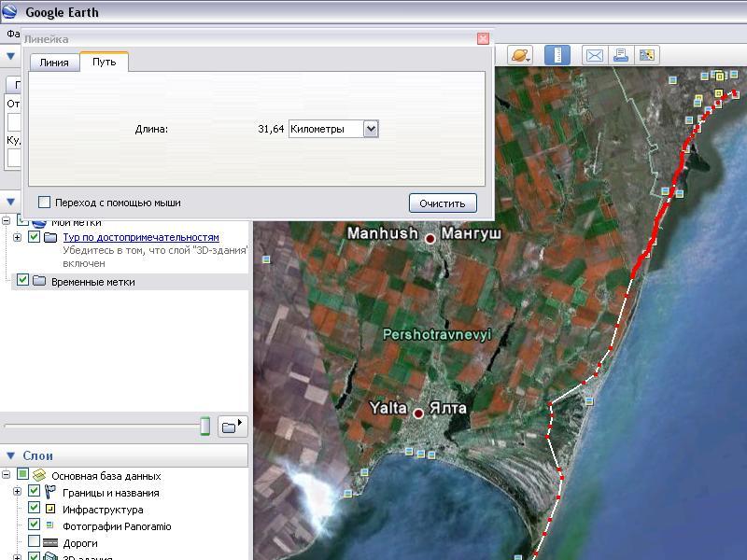Click the Manhush city marker on map
Screen dimensions: 747x560
click(430, 239)
